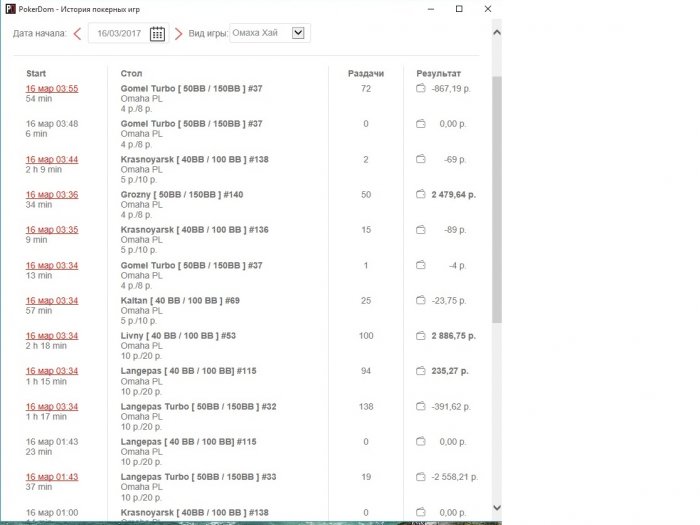Image resolution: width=700 pixels, height=525 pixels.
Task: Select Langepas Turbo [ 50BB / 150BB ] #32
Action: (x=198, y=407)
